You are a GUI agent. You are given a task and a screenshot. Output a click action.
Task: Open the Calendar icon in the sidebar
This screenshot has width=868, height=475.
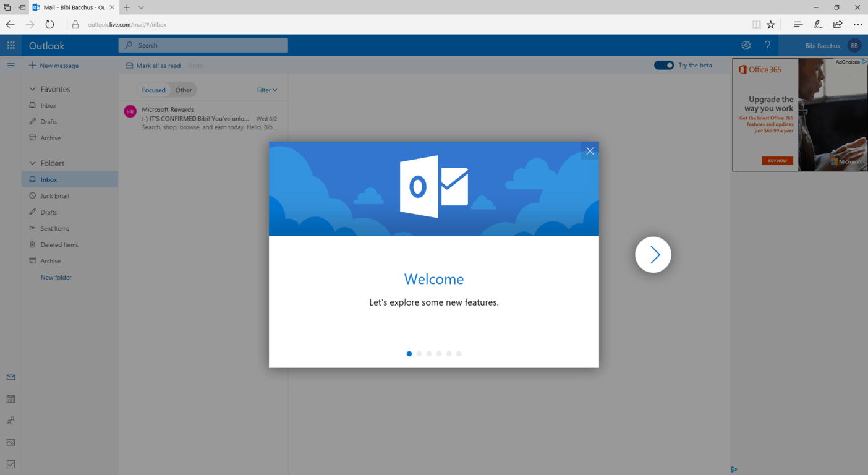[11, 399]
